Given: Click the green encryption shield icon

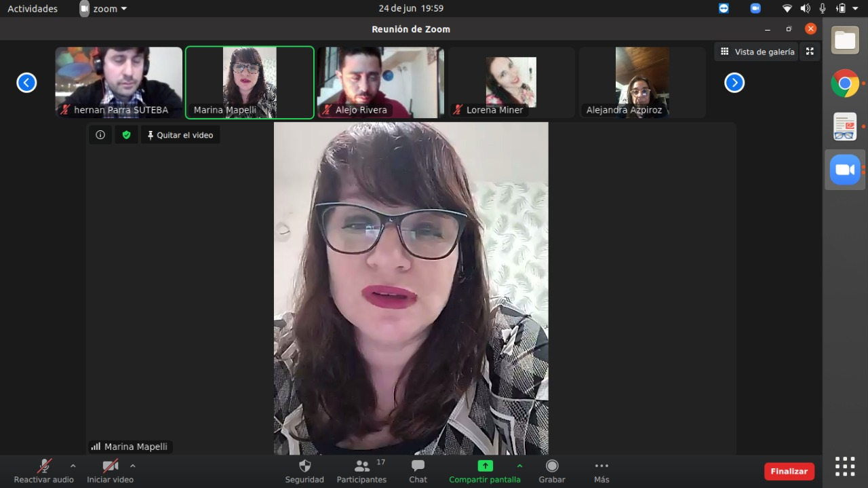Looking at the screenshot, I should 126,135.
